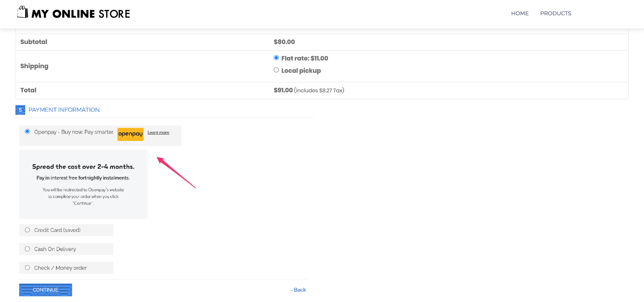Open the Openpay Learn more link
Image resolution: width=644 pixels, height=302 pixels.
158,132
